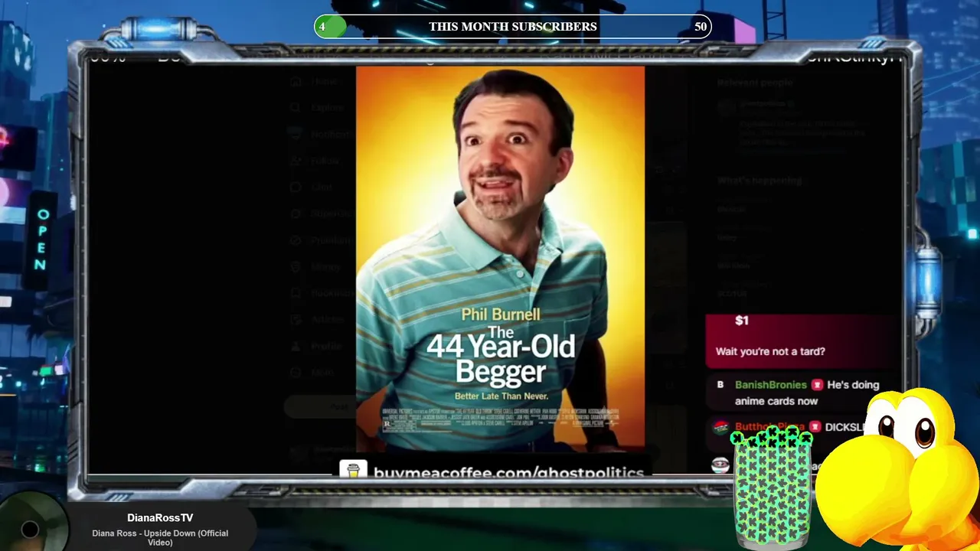Click the dimmed Home house icon
This screenshot has width=980, height=551.
[x=296, y=81]
